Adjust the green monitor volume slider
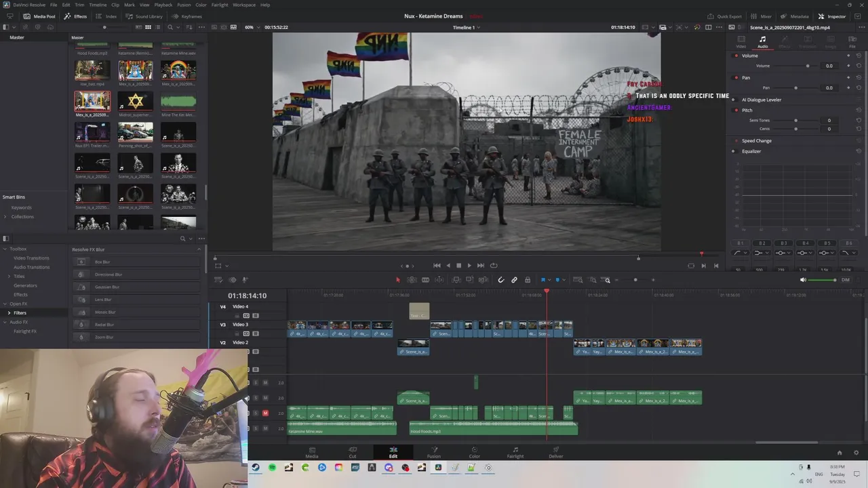Viewport: 868px width, 488px height. 823,280
